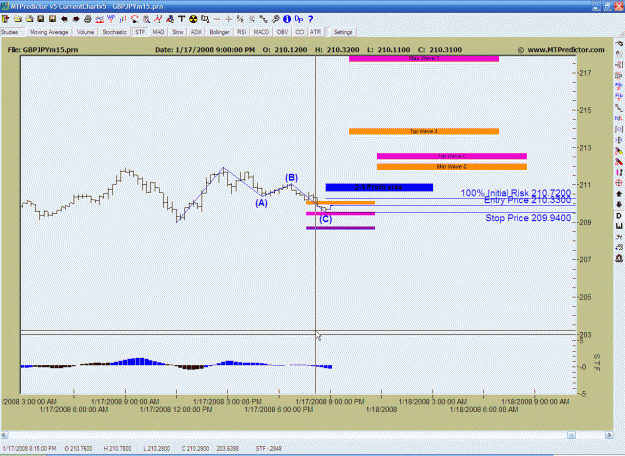Open the Settings button in studies bar
Image resolution: width=625 pixels, height=456 pixels.
[x=343, y=32]
